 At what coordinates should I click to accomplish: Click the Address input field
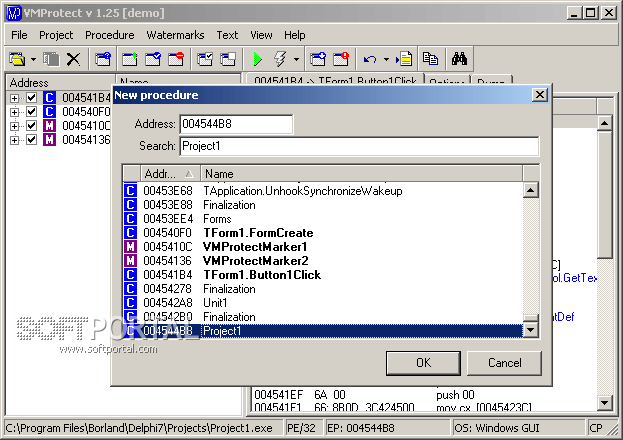[236, 124]
